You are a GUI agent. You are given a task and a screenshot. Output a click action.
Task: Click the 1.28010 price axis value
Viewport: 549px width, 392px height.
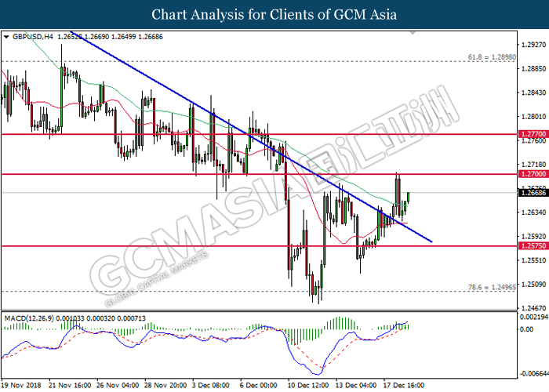tap(533, 117)
